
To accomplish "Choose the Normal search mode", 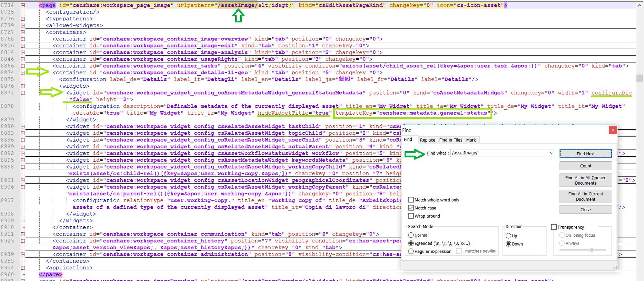I will (x=411, y=235).
